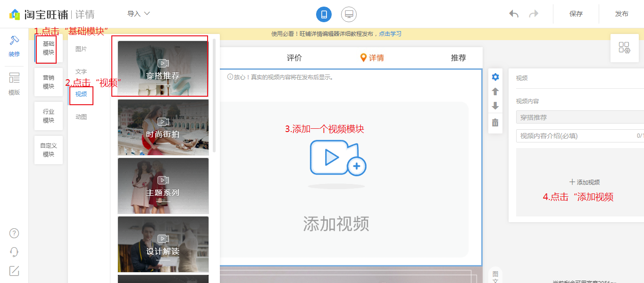644x283 pixels.
Task: Open the 导入 dropdown
Action: click(x=139, y=14)
